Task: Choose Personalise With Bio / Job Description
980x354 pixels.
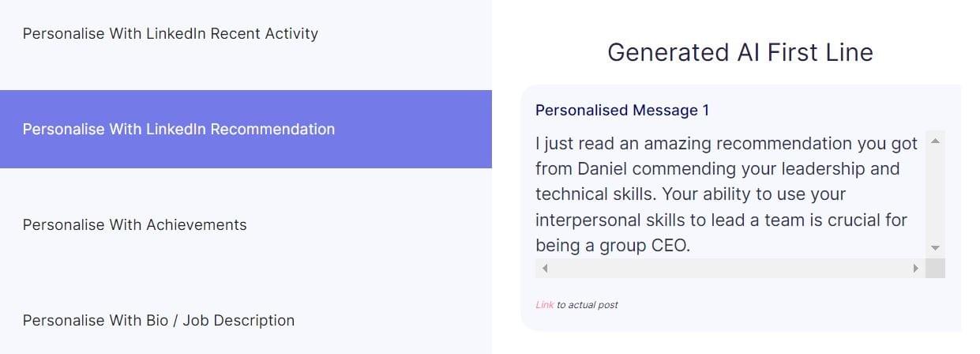Action: (x=159, y=321)
